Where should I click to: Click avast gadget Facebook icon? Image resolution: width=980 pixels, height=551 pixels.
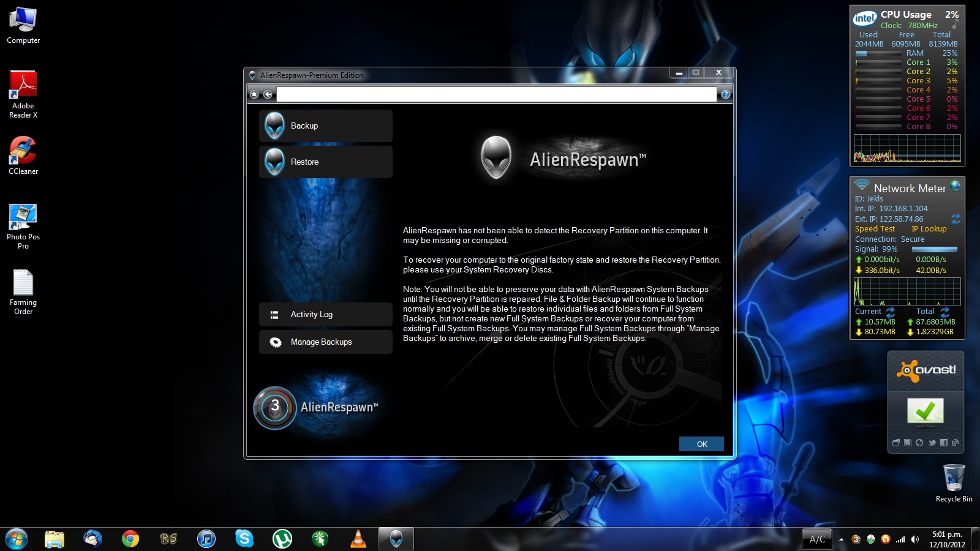[x=944, y=443]
